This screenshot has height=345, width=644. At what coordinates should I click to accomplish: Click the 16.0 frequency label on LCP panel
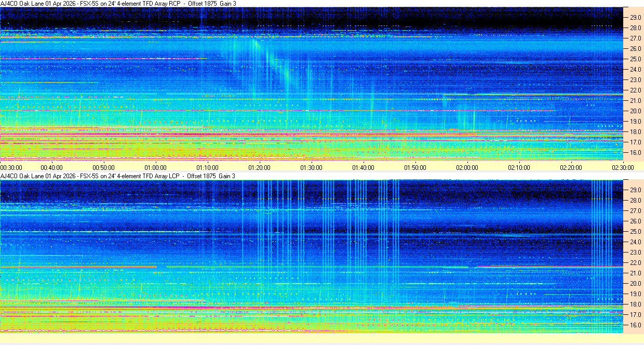(635, 325)
